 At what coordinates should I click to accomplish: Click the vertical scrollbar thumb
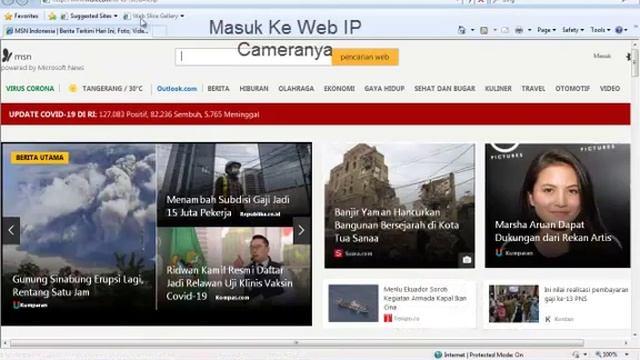635,63
